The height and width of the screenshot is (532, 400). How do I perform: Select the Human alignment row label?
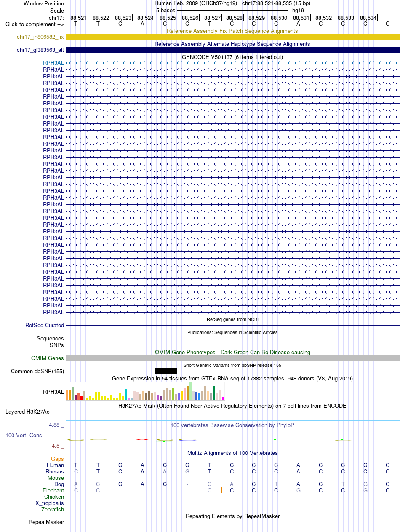pos(55,465)
